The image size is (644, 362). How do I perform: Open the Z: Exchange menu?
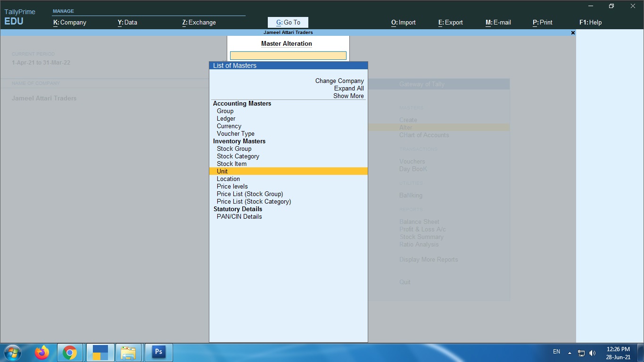199,22
